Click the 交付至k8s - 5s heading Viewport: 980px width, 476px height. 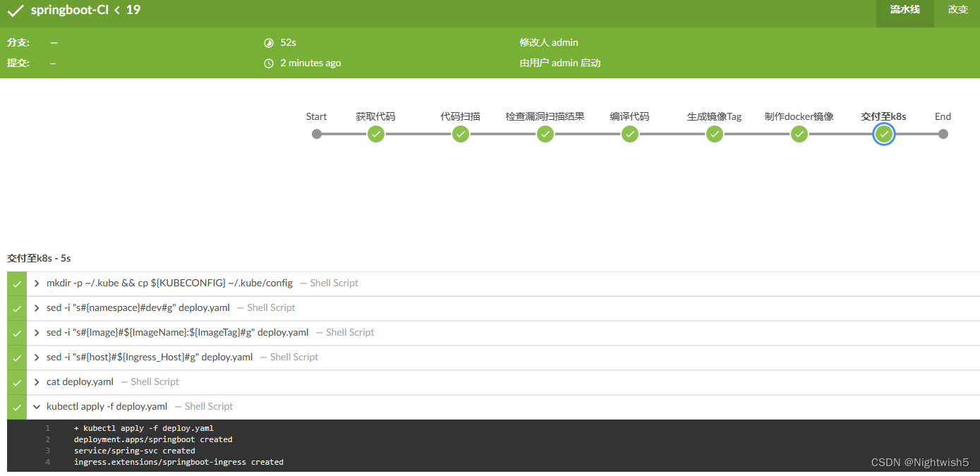coord(39,259)
